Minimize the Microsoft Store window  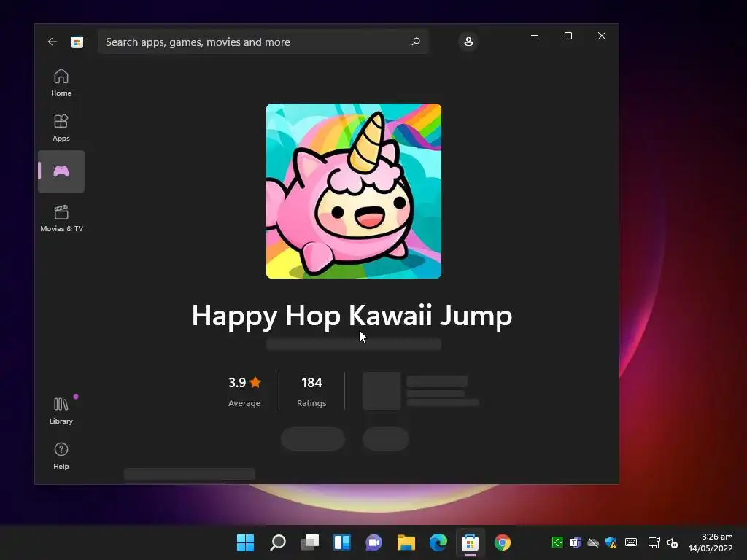click(x=535, y=36)
